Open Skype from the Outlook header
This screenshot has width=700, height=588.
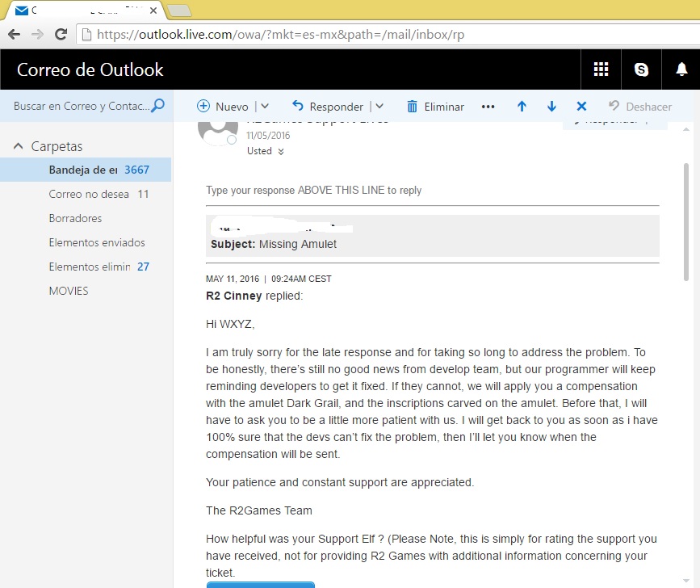642,69
